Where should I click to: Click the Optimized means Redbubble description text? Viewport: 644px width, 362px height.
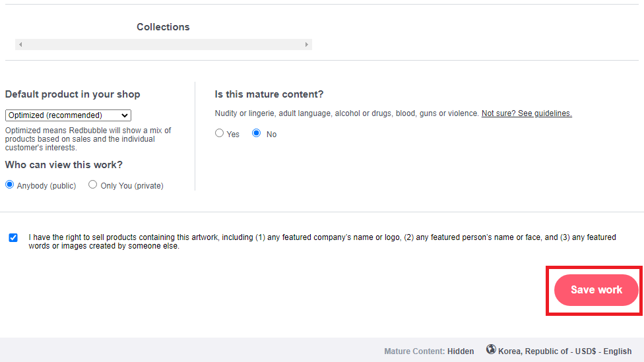coord(88,139)
